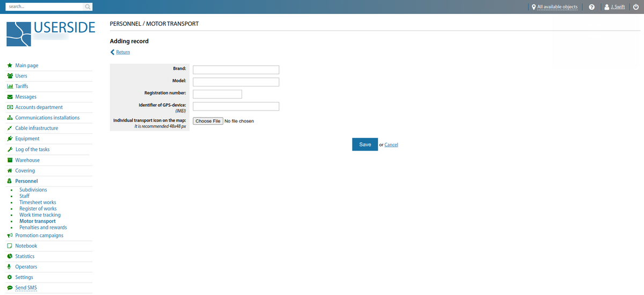Collapse the Personnel menu section

tap(26, 181)
